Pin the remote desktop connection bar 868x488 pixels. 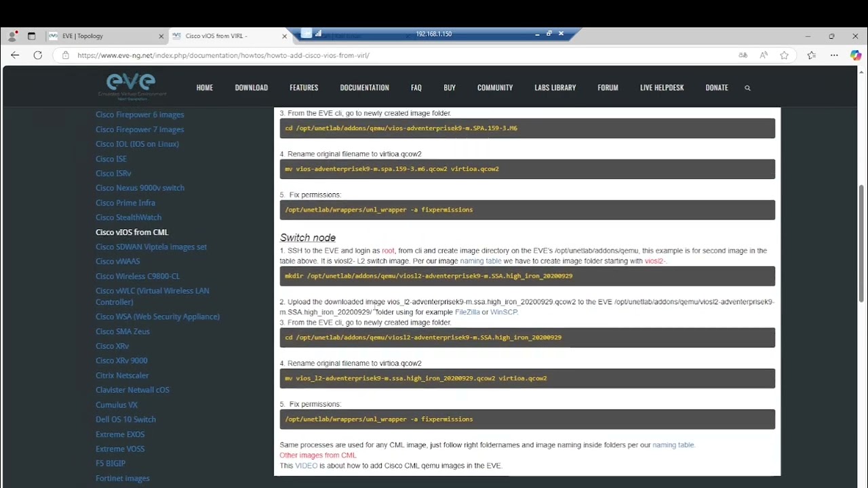click(x=307, y=33)
